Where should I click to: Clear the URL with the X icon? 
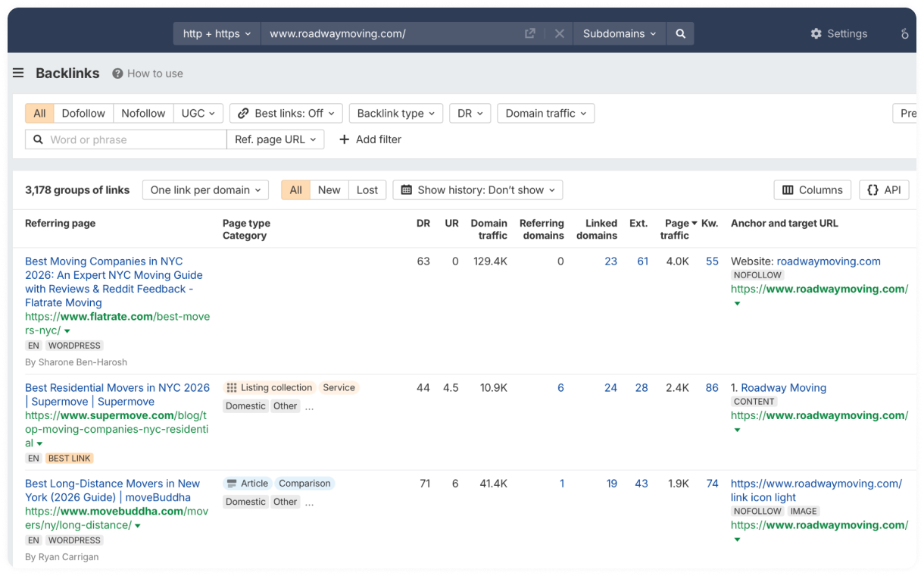point(560,33)
